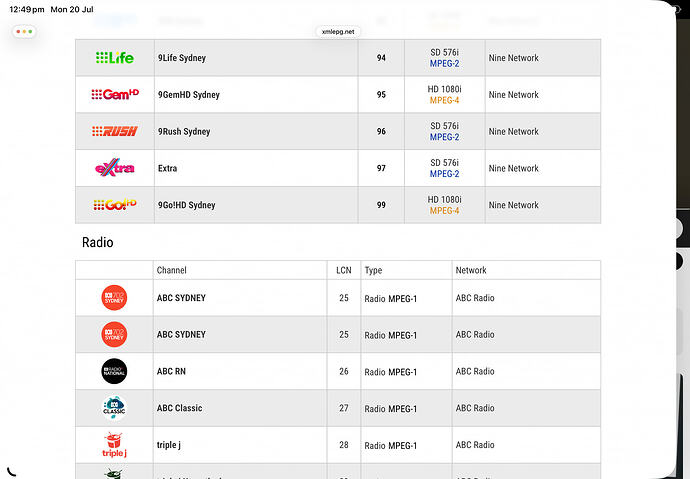Click the 9Rush channel logo
Screen dimensions: 690x479
[114, 131]
